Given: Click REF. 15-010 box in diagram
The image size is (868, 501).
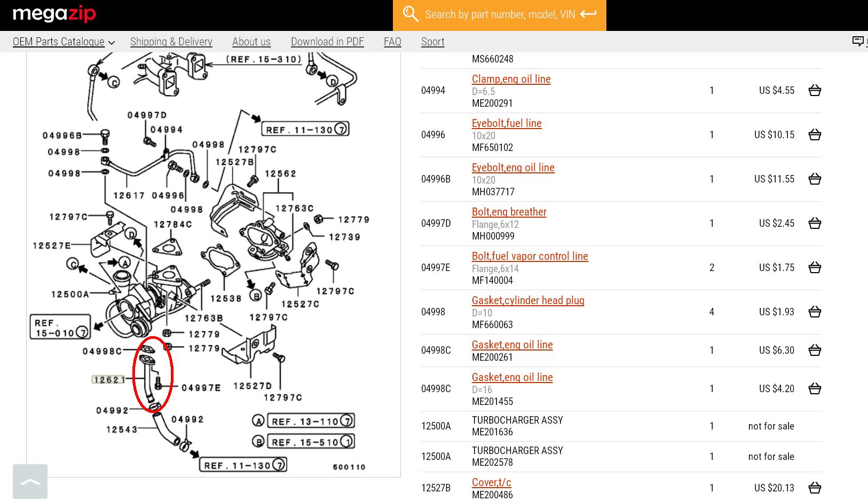Looking at the screenshot, I should pyautogui.click(x=59, y=328).
